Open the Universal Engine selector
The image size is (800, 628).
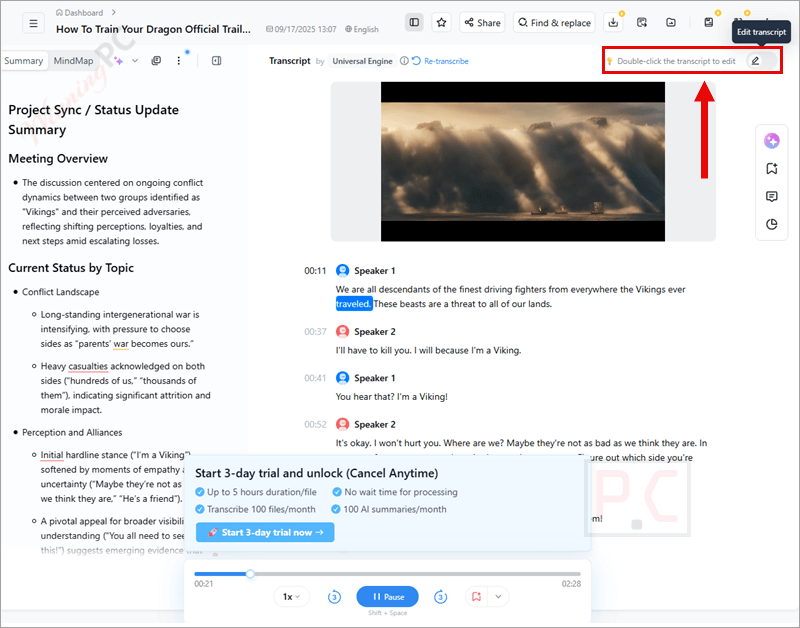tap(362, 61)
